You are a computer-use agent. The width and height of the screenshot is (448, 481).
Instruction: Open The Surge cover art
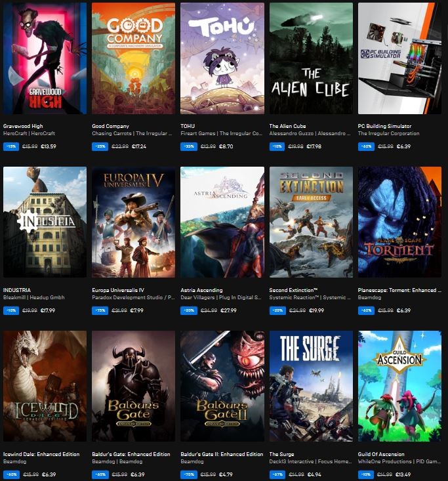tap(311, 386)
